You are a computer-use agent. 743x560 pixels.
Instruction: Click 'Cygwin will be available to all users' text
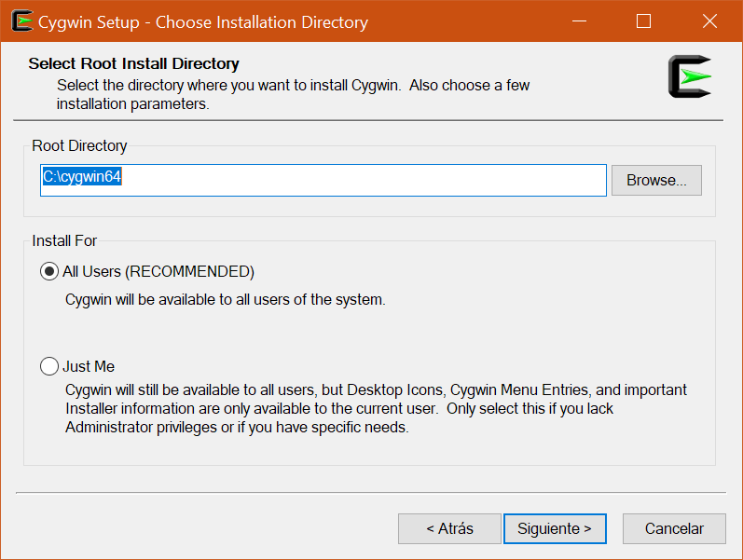(x=225, y=299)
